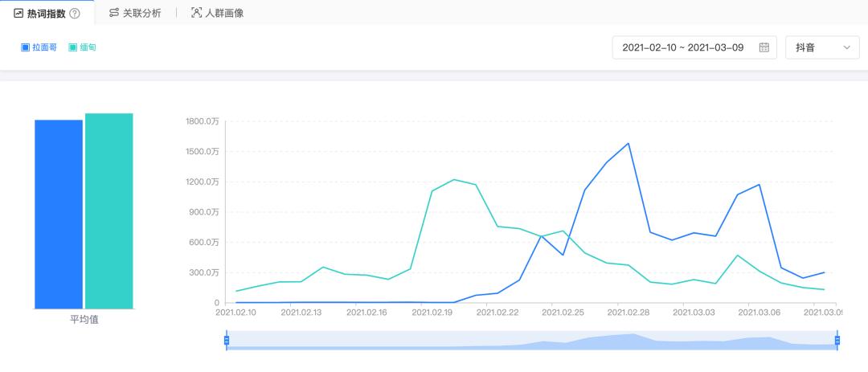868x372 pixels.
Task: Click the teal 缅甸 legend square icon
Action: pos(73,47)
